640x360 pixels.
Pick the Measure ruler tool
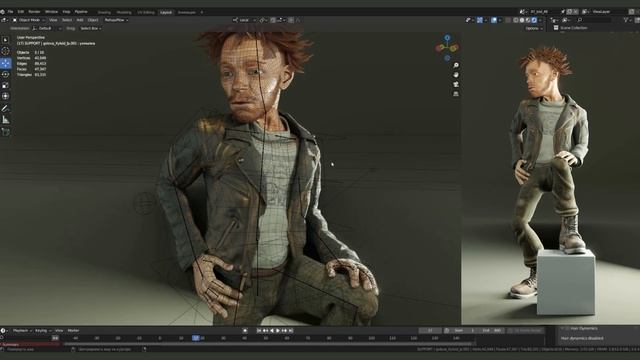[5, 120]
